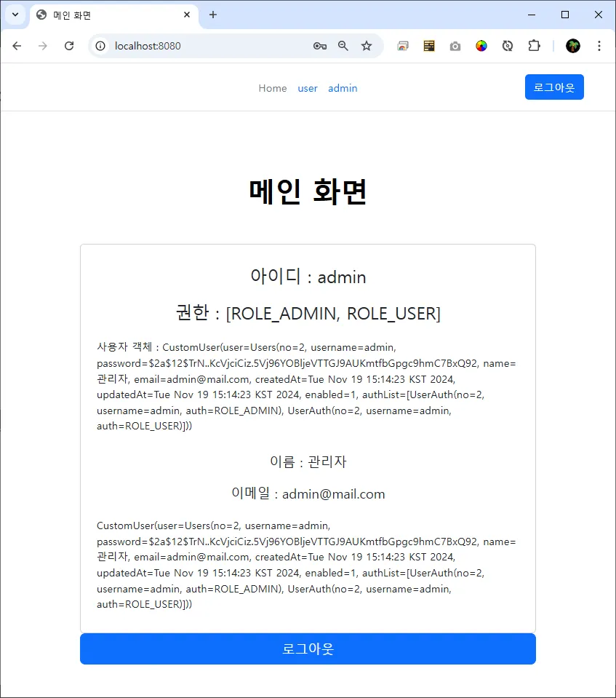Go to the Home nav link
The image size is (616, 698).
(273, 88)
